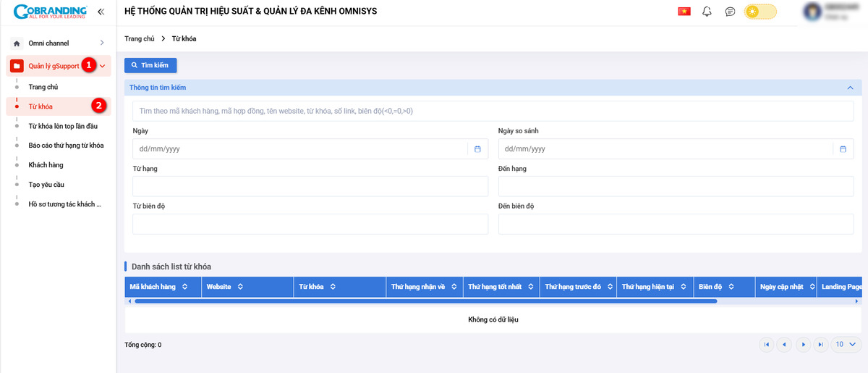Select Khách hàng in the sidebar
Image resolution: width=868 pixels, height=373 pixels.
(46, 165)
